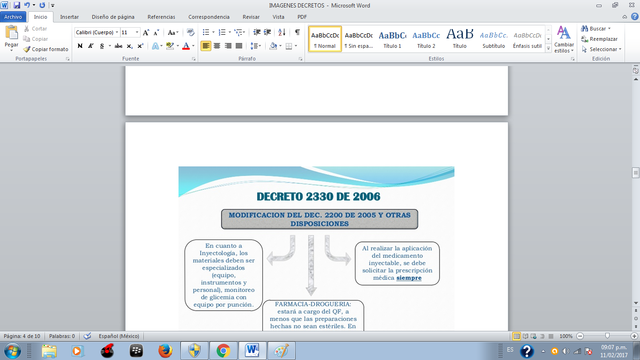The image size is (640, 360).
Task: Open the change case Aa dropdown
Action: pyautogui.click(x=173, y=32)
